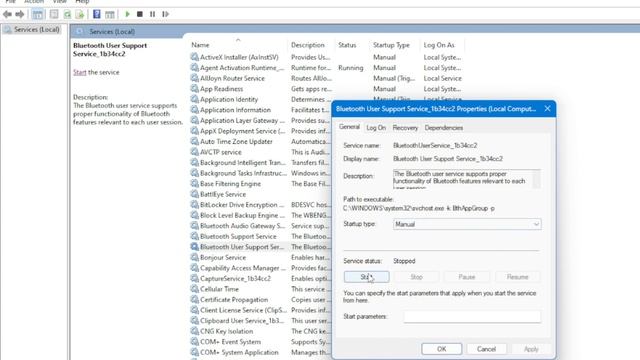The height and width of the screenshot is (360, 640).
Task: Click the gear icon beside Base Filtering Engine
Action: point(195,184)
